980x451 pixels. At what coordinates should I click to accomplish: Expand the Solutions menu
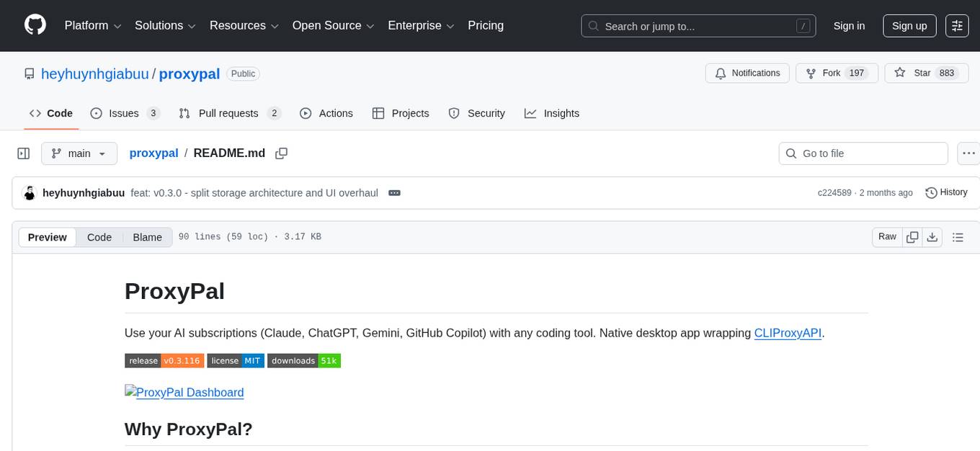(164, 25)
